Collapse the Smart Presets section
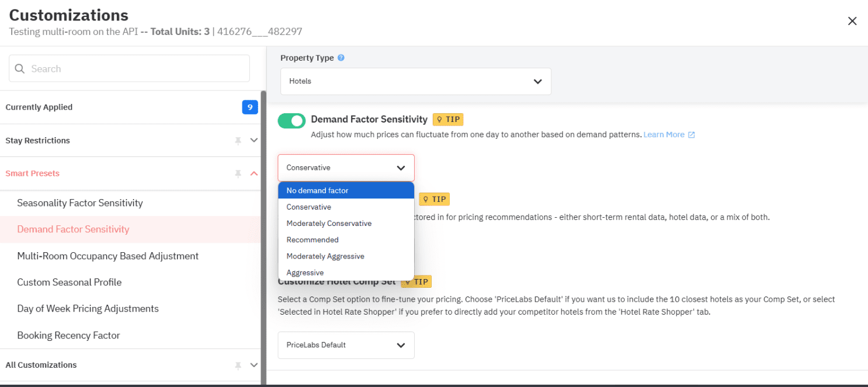This screenshot has height=387, width=868. point(253,173)
